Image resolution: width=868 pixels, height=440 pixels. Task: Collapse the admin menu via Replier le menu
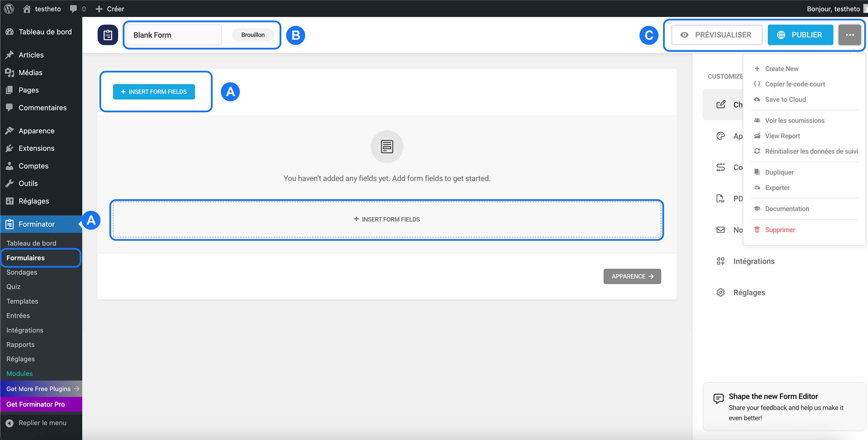38,423
